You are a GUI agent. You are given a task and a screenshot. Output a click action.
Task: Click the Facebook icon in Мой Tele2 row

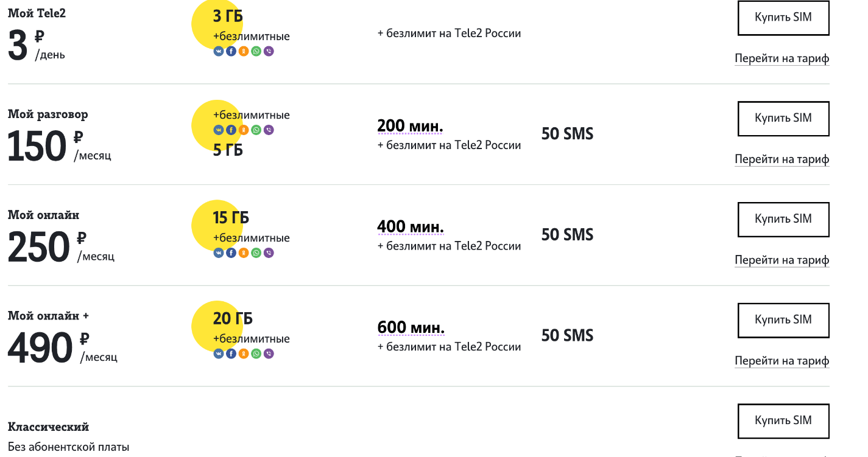click(231, 51)
